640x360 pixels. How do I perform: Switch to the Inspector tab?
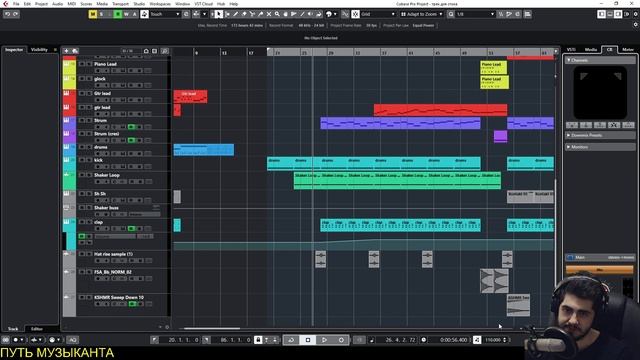[14, 49]
